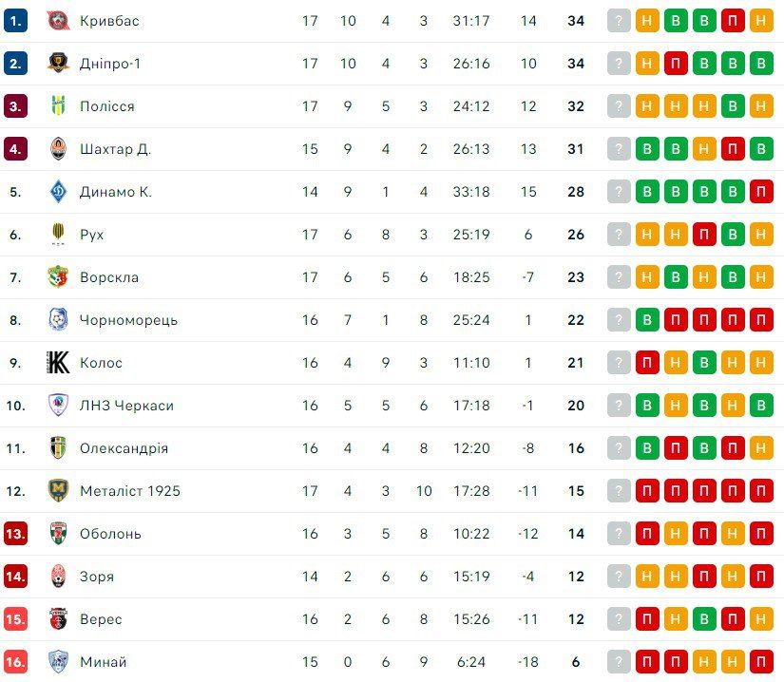
Task: Click the Колос club logo
Action: pyautogui.click(x=58, y=363)
